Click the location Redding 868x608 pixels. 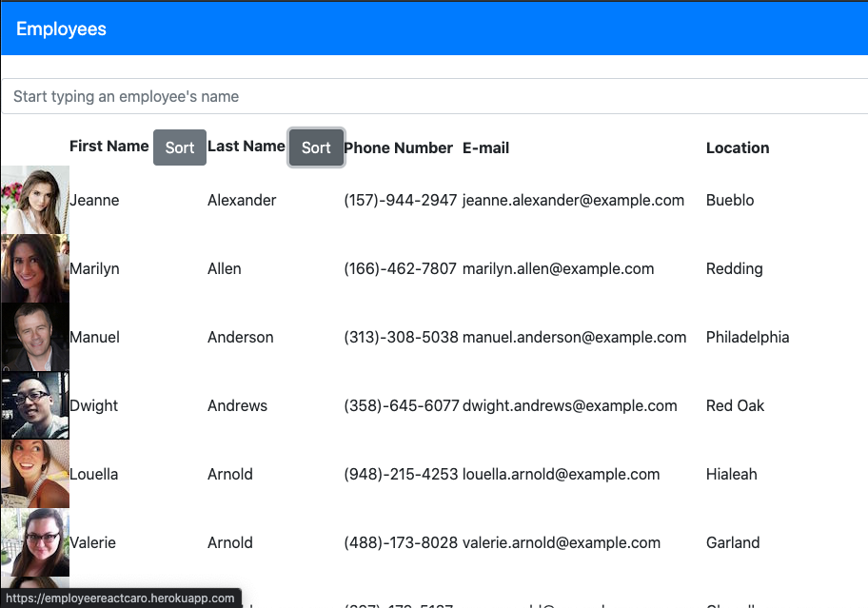(x=734, y=269)
